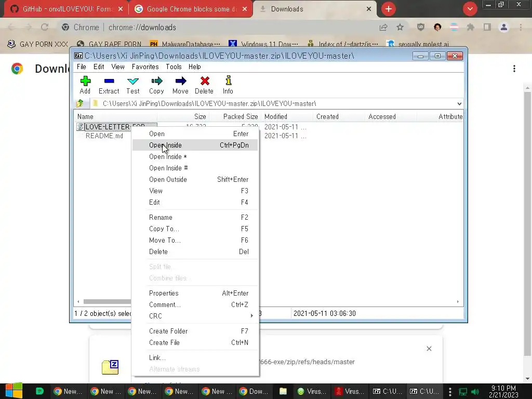Choose Comment... from context menu
532x399 pixels.
pyautogui.click(x=195, y=304)
